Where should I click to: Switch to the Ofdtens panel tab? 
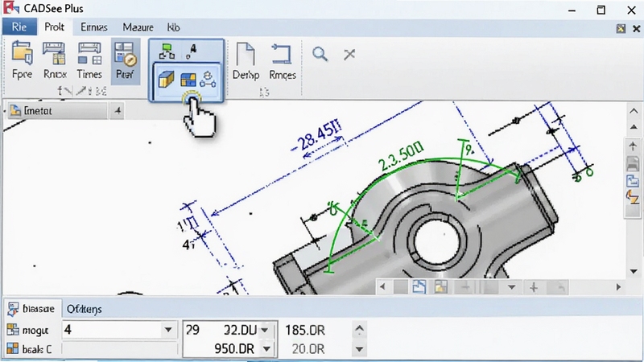point(85,309)
